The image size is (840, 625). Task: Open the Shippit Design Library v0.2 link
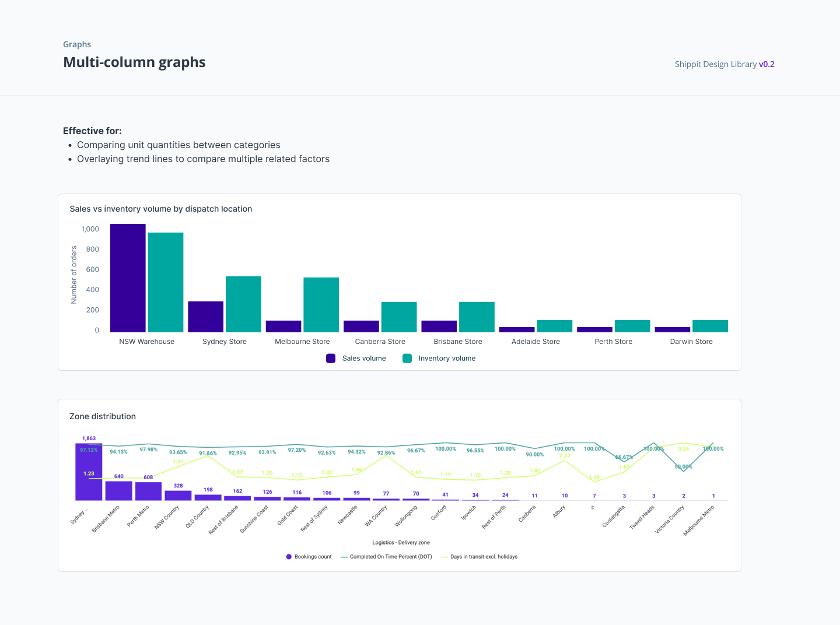point(724,64)
